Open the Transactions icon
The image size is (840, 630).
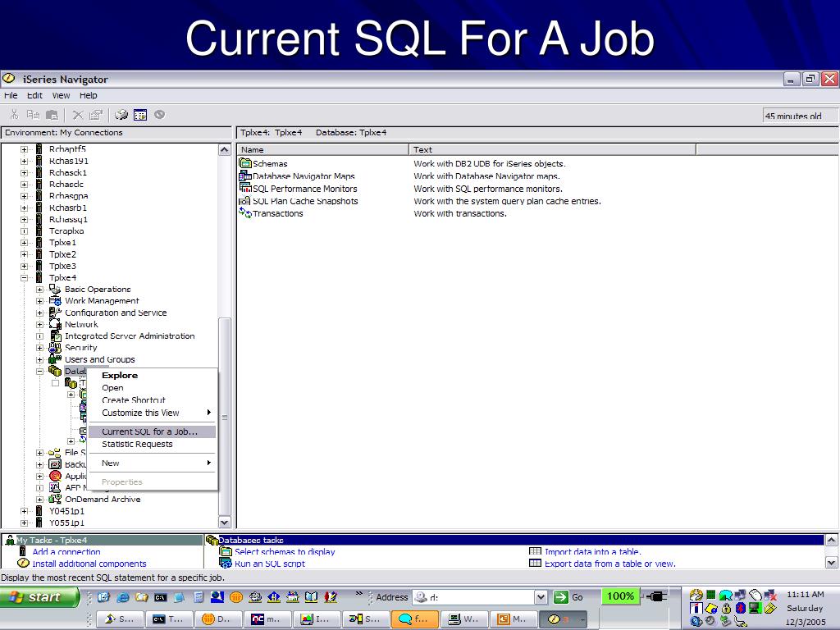(245, 213)
